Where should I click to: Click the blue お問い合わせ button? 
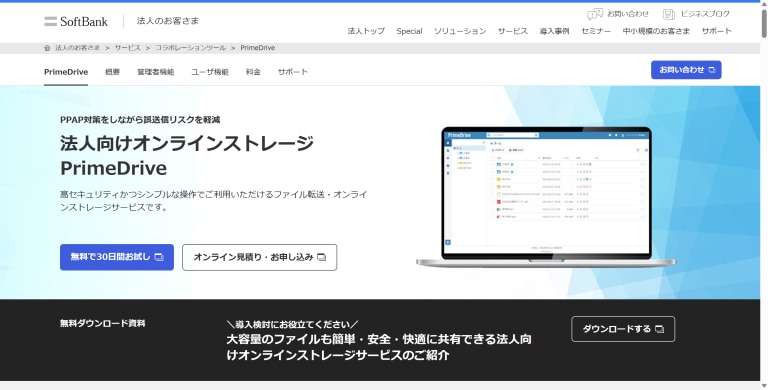pyautogui.click(x=686, y=70)
